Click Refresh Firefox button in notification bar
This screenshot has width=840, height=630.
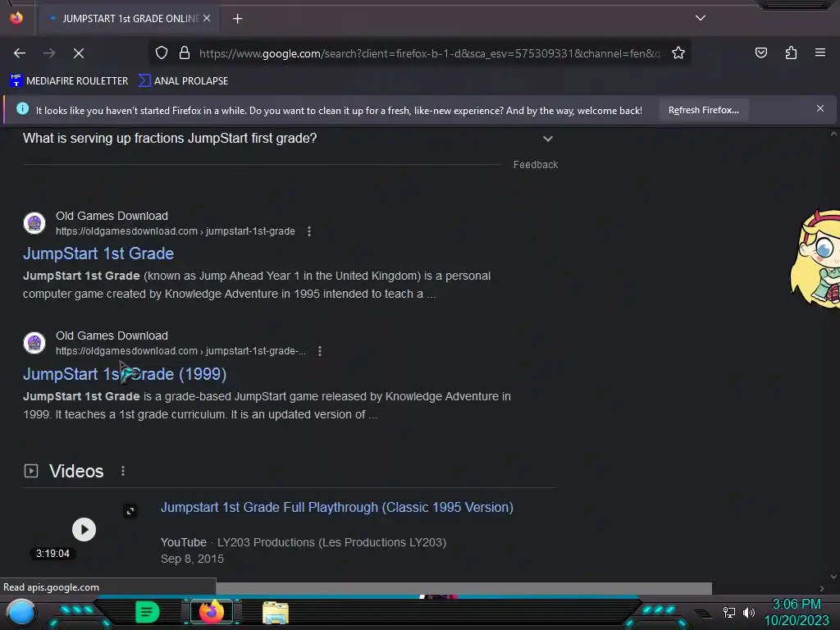(703, 110)
